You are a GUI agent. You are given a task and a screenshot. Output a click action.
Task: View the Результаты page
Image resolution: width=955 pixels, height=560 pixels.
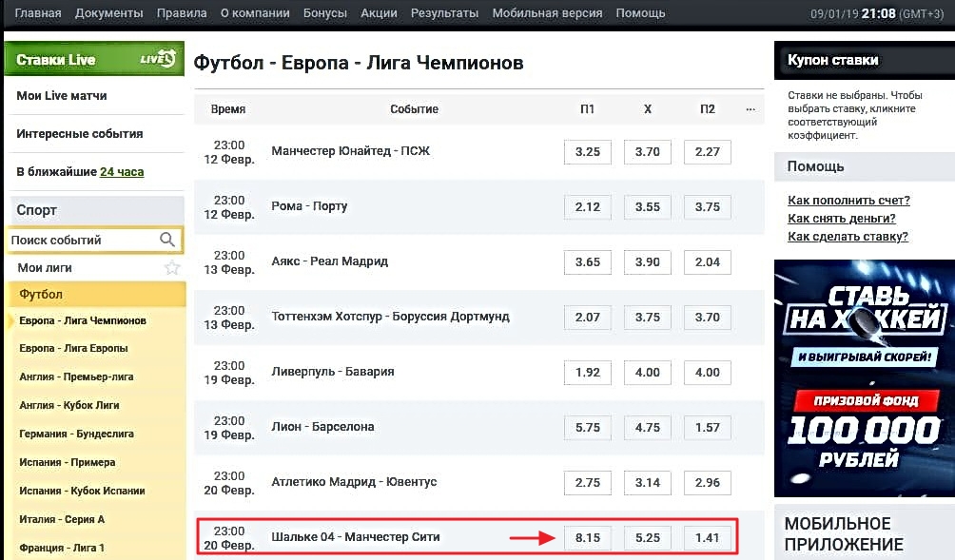tap(444, 12)
